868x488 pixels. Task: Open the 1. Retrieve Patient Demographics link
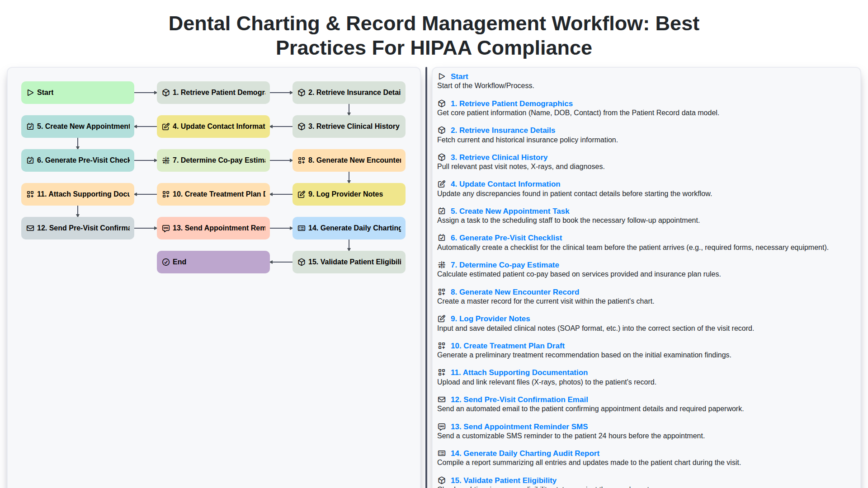pyautogui.click(x=511, y=103)
